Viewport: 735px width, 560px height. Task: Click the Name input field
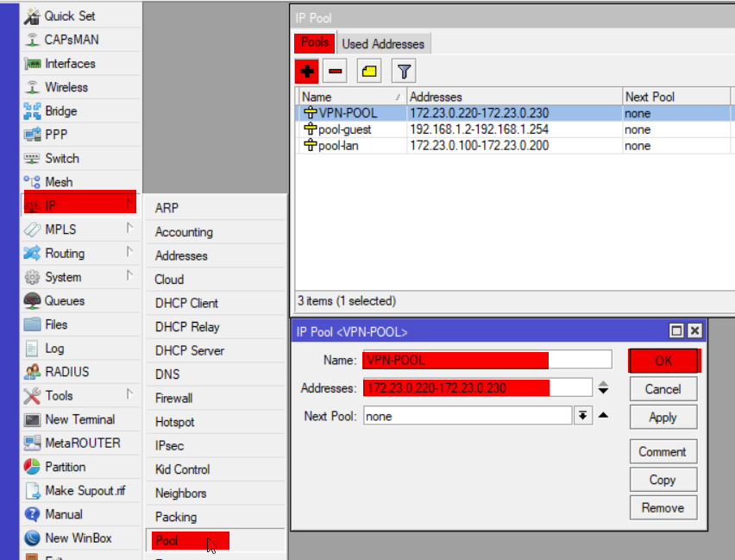click(x=487, y=360)
